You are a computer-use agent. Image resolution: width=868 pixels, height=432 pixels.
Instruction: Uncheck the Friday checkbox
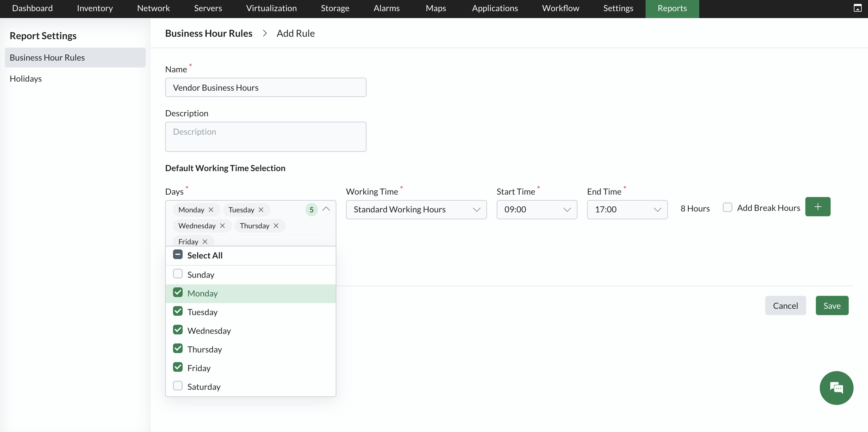coord(178,367)
